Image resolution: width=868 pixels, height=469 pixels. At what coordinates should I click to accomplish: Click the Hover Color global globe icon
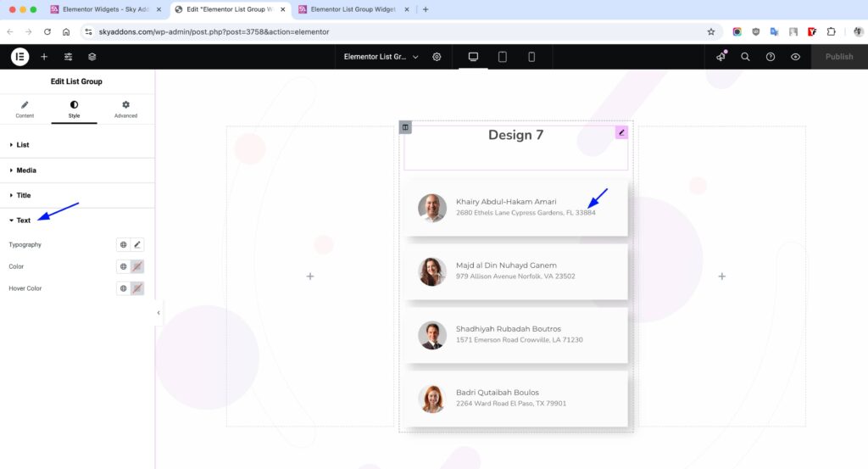pyautogui.click(x=124, y=288)
